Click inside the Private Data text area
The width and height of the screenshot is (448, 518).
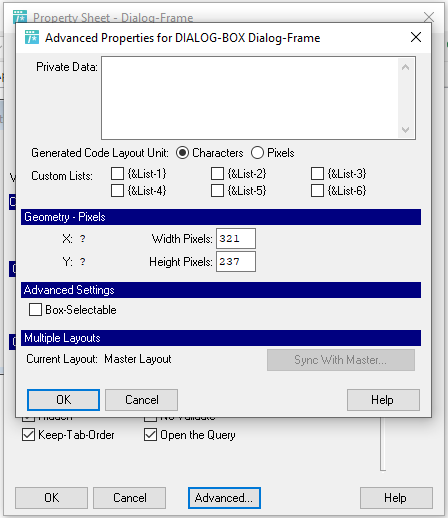pos(250,98)
